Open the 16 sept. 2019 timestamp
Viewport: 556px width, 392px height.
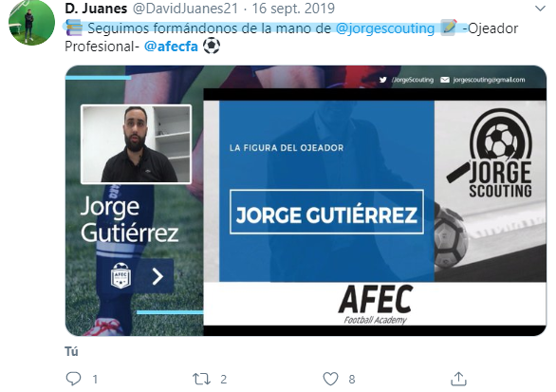pyautogui.click(x=293, y=9)
